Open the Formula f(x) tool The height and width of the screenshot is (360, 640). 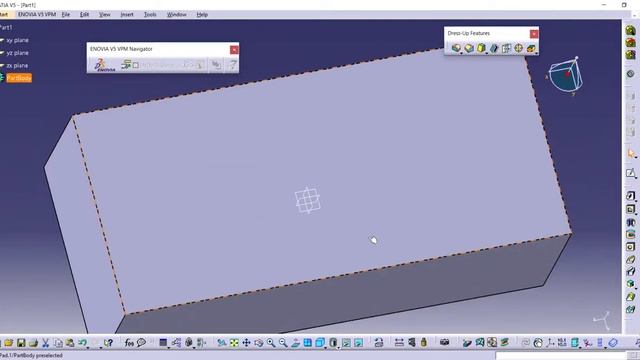129,343
